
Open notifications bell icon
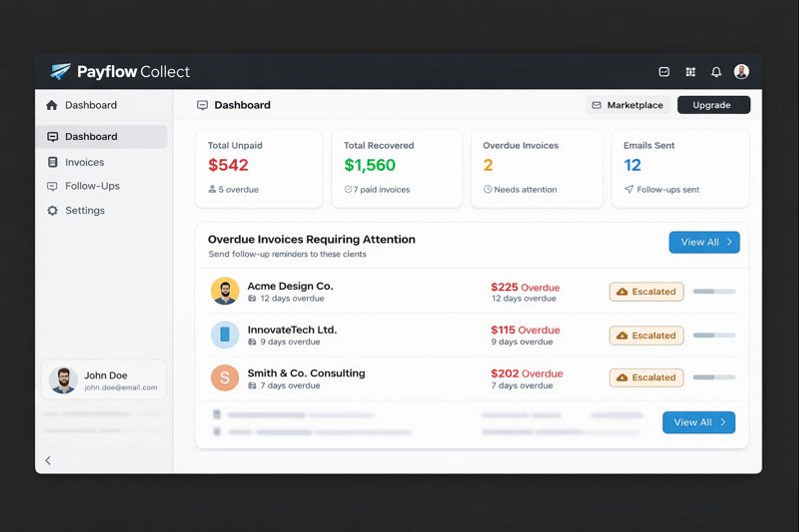click(716, 72)
